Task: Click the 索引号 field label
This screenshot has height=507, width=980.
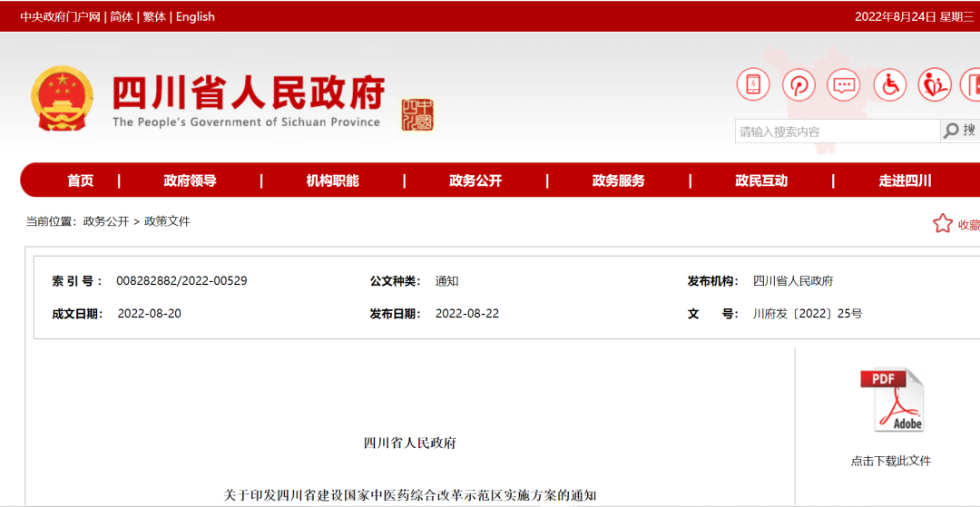Action: coord(77,281)
